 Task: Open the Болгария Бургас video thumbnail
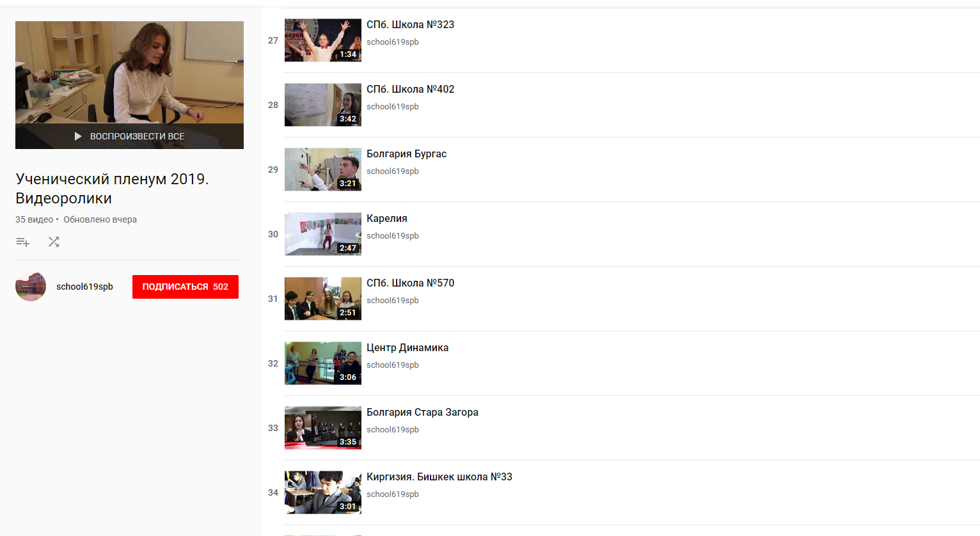pyautogui.click(x=323, y=169)
